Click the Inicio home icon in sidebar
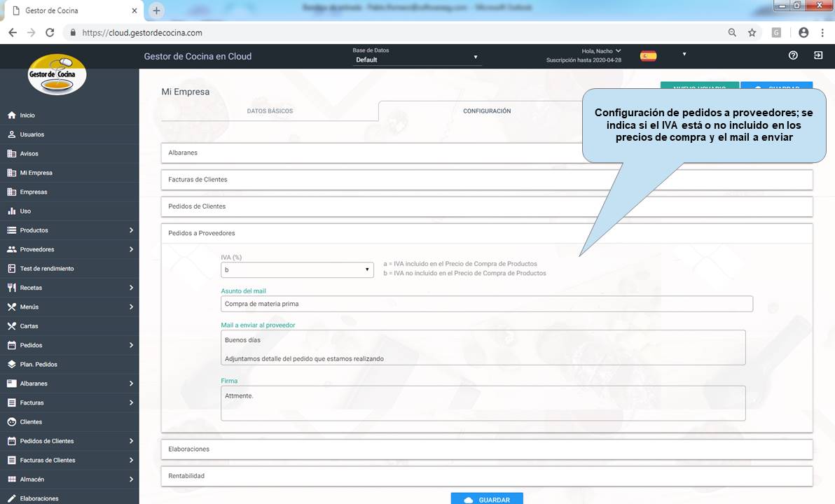Viewport: 835px width, 504px height. [11, 115]
